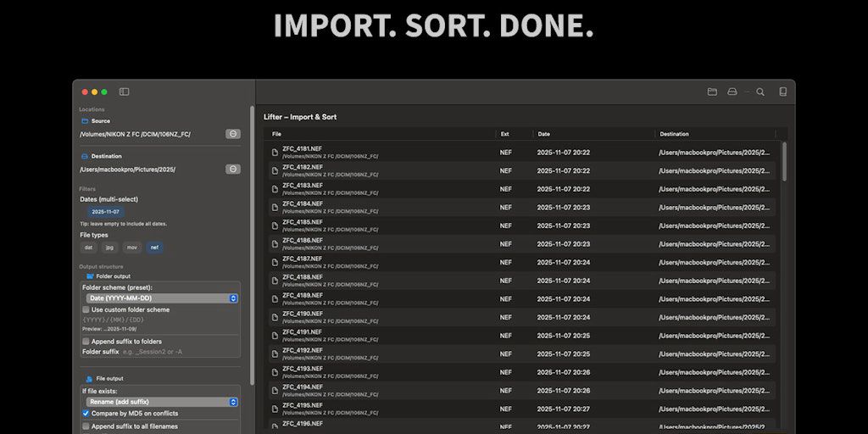This screenshot has height=434, width=868.
Task: Click the blue Destination drive icon
Action: [85, 156]
